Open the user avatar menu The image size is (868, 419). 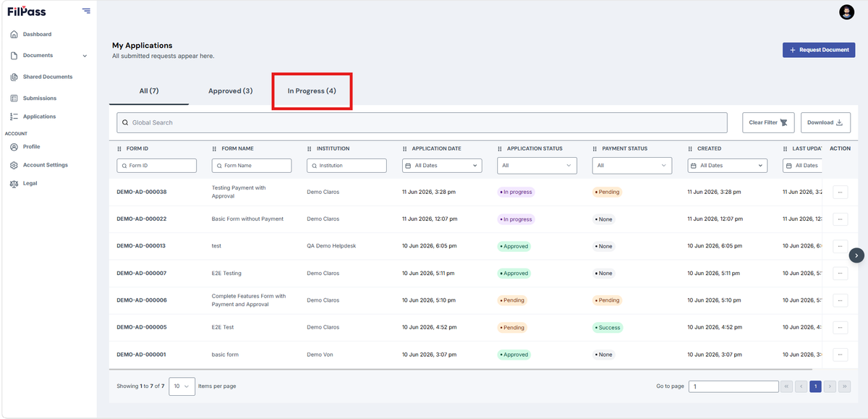tap(846, 12)
